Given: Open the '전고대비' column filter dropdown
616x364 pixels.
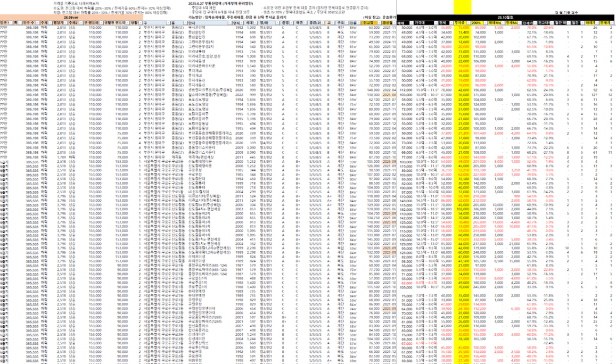Looking at the screenshot, I should pyautogui.click(x=551, y=23).
